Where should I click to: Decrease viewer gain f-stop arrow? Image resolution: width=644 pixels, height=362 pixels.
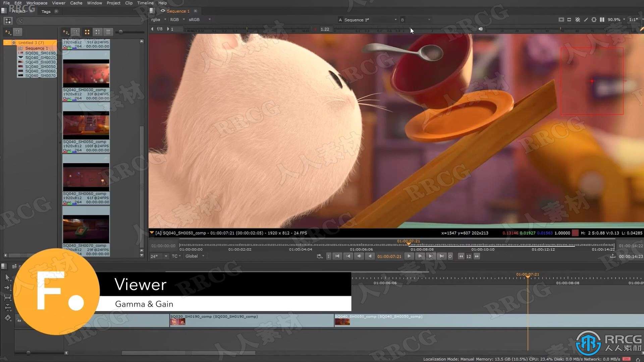[152, 29]
